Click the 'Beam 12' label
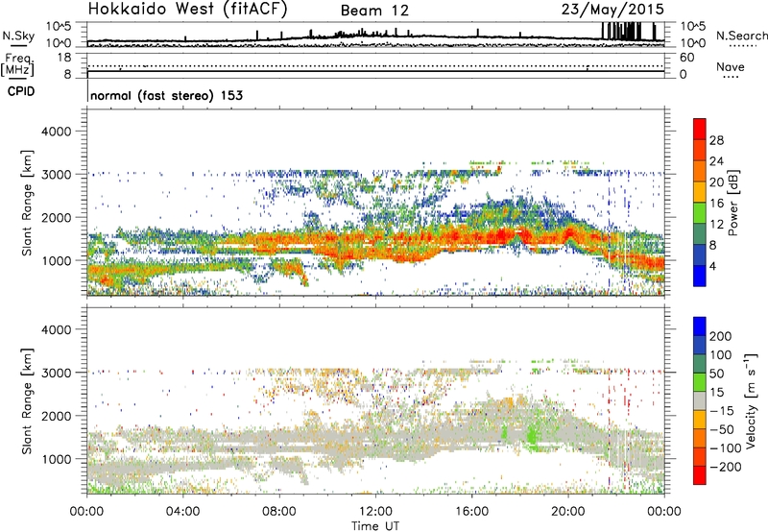 [374, 11]
